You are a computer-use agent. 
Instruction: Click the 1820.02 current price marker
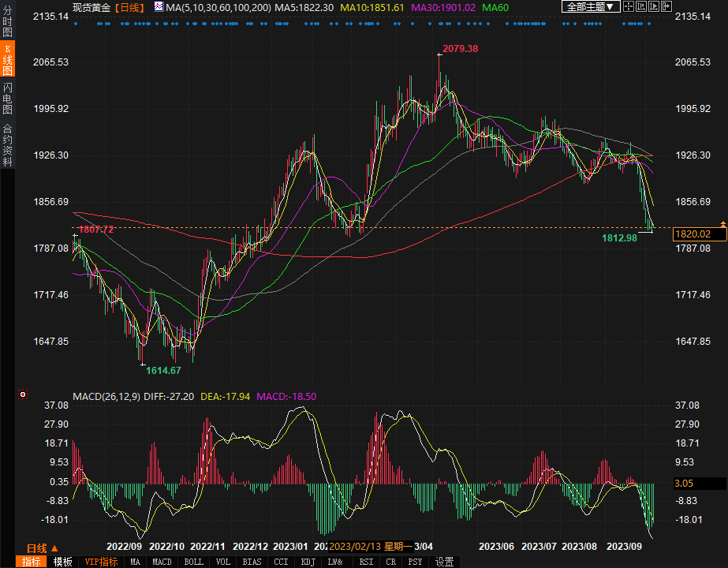point(693,234)
